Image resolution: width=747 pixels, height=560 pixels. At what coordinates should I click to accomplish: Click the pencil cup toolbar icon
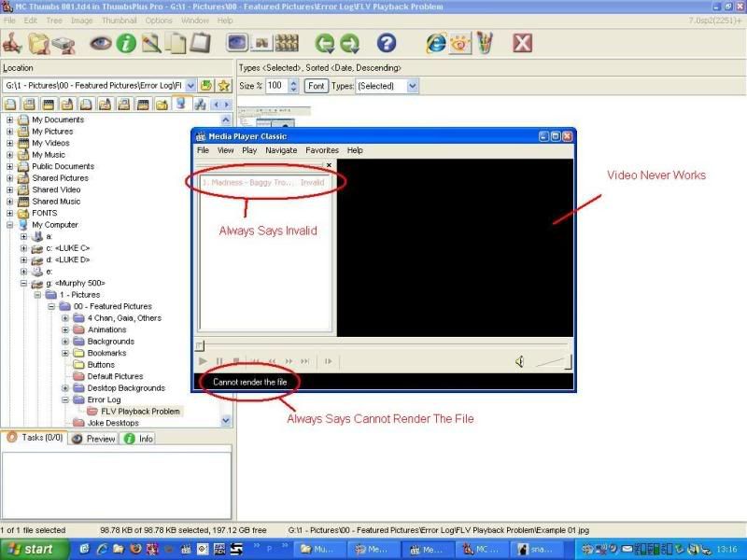(x=485, y=43)
